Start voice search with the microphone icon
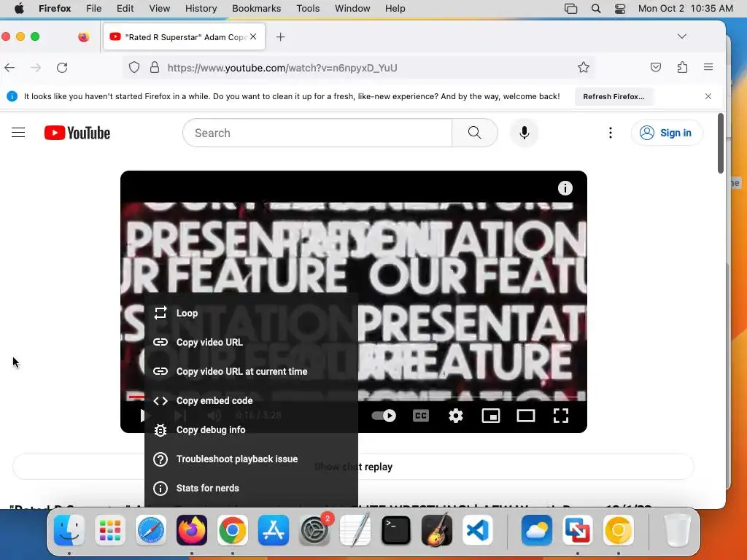 [524, 133]
